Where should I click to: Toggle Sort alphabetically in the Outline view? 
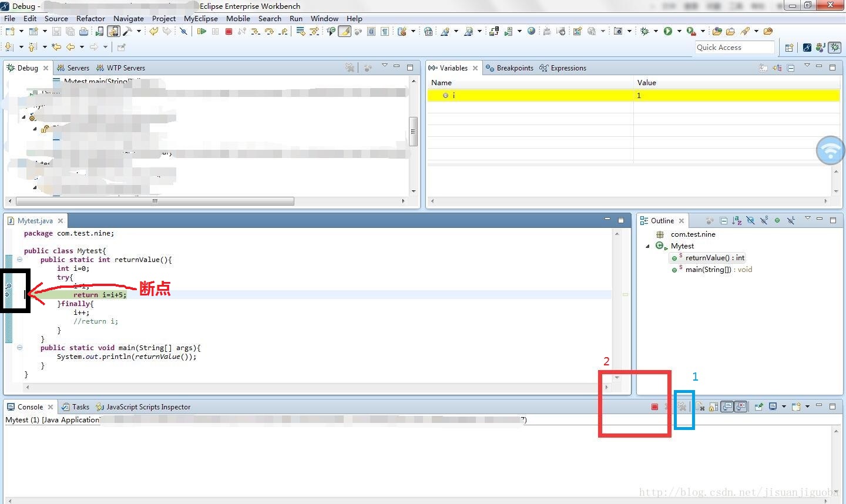(737, 220)
